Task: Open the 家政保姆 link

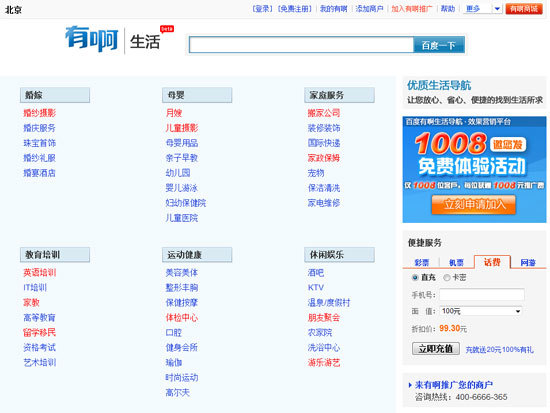Action: pos(324,158)
